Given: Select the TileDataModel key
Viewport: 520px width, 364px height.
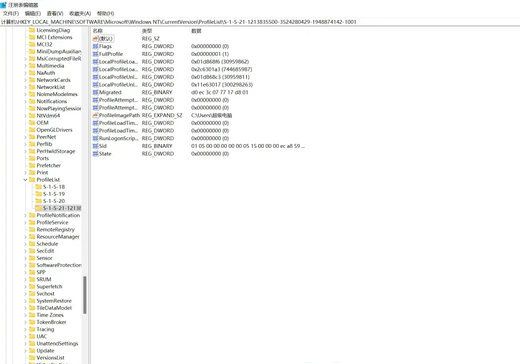Looking at the screenshot, I should pos(54,308).
